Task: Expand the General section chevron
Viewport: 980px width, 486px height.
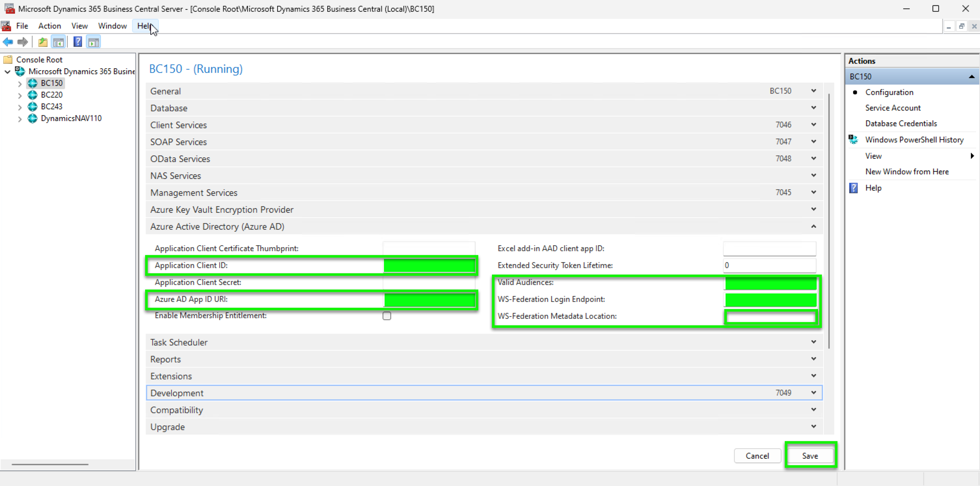Action: pos(813,91)
